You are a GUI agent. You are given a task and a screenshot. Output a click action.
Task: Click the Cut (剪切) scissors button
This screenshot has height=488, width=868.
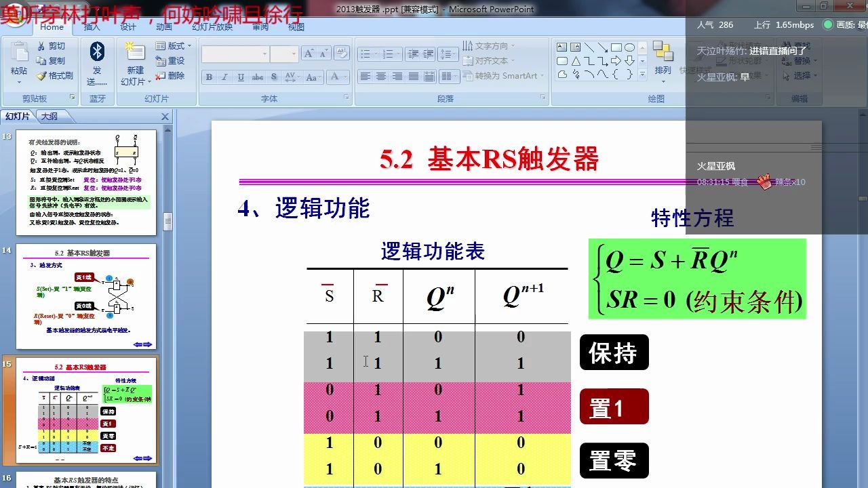[x=52, y=46]
